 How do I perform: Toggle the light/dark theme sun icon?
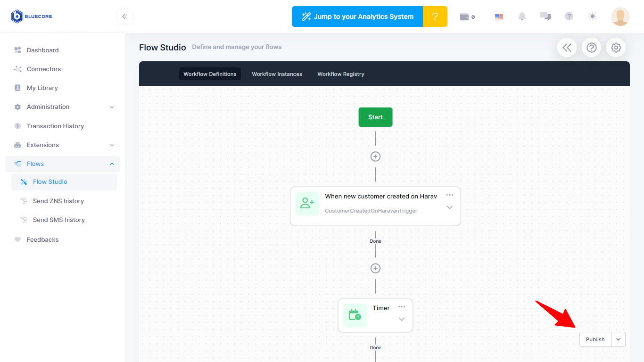(593, 16)
